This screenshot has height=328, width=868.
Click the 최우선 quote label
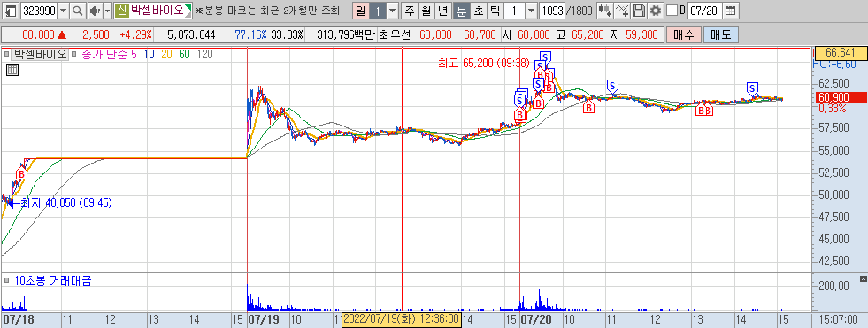click(396, 34)
